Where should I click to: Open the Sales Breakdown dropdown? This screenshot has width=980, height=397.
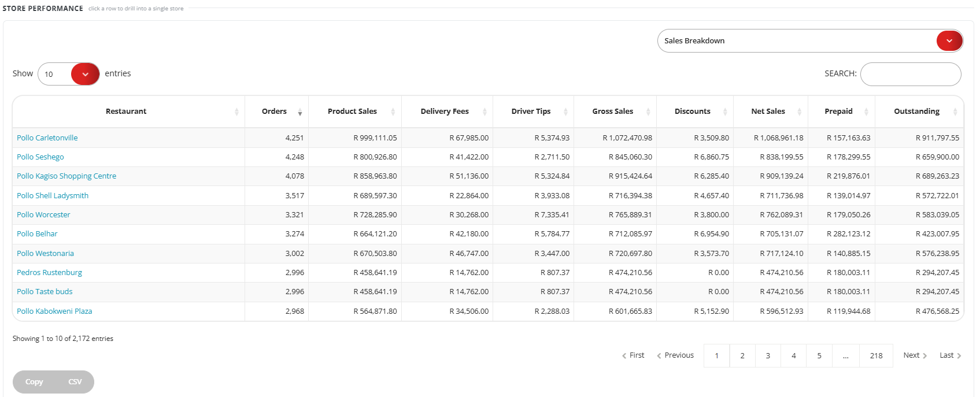click(810, 41)
